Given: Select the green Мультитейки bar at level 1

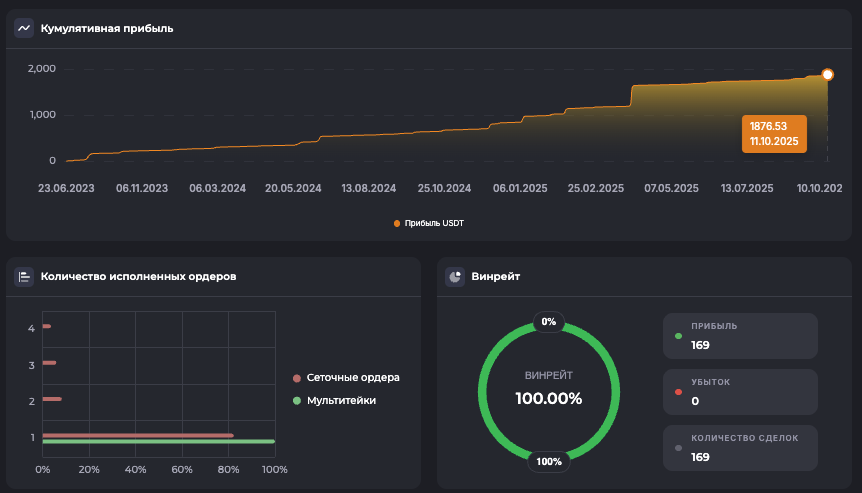Looking at the screenshot, I should click(158, 441).
